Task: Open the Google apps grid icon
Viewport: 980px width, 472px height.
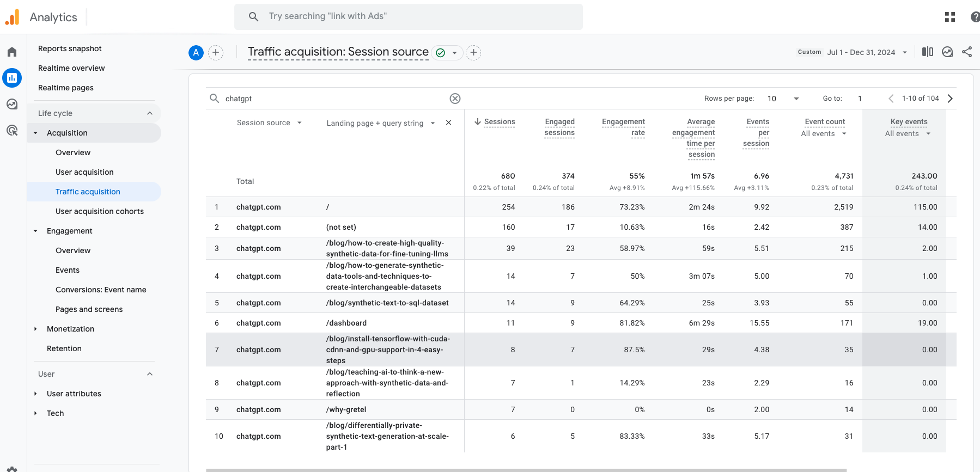Action: coord(950,17)
